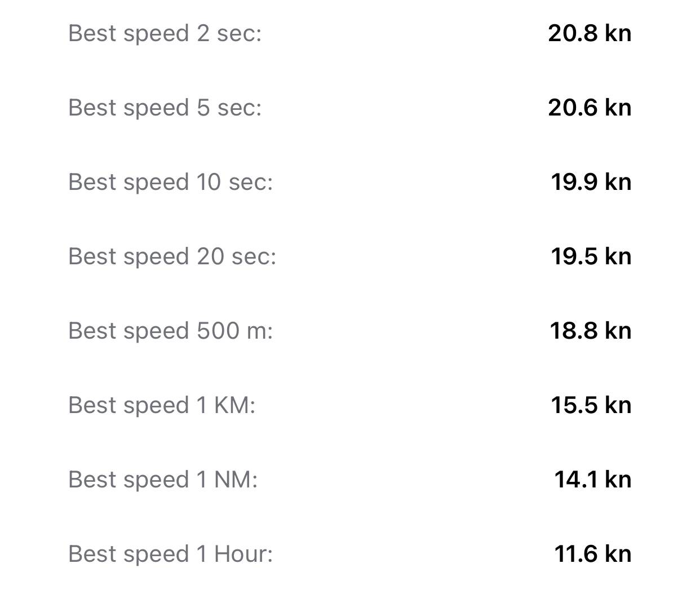Select the Best speed 1 KM label
Image resolution: width=700 pixels, height=590 pixels.
162,406
